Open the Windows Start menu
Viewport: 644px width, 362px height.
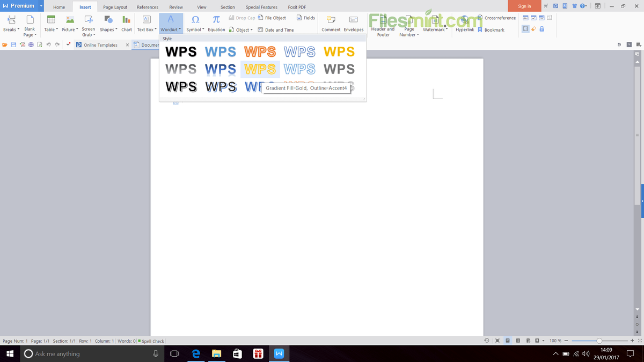(10, 354)
